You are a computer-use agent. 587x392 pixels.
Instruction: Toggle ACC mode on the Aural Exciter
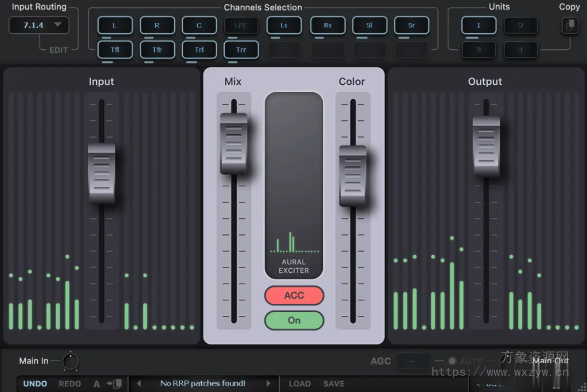point(294,295)
